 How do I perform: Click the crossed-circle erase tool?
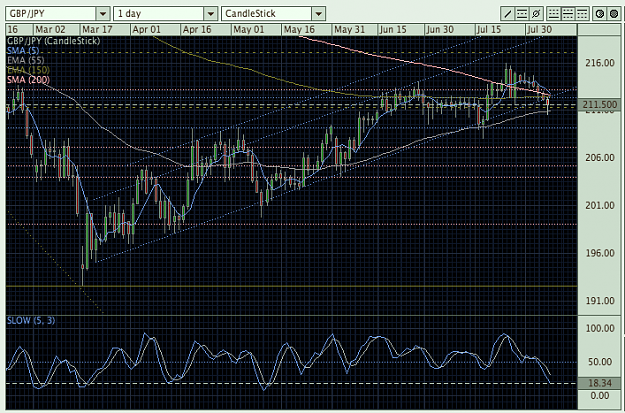[536, 14]
